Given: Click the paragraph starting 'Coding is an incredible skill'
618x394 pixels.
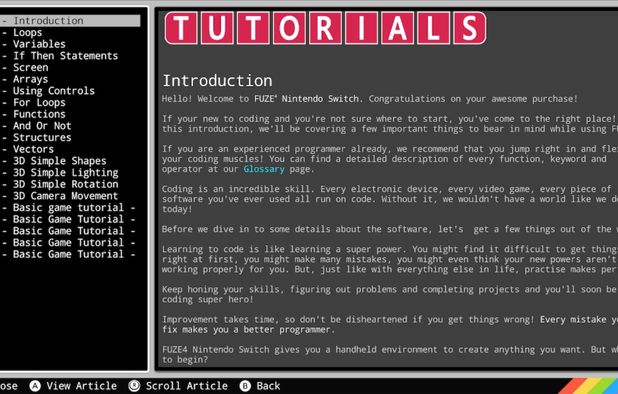Looking at the screenshot, I should click(x=390, y=199).
